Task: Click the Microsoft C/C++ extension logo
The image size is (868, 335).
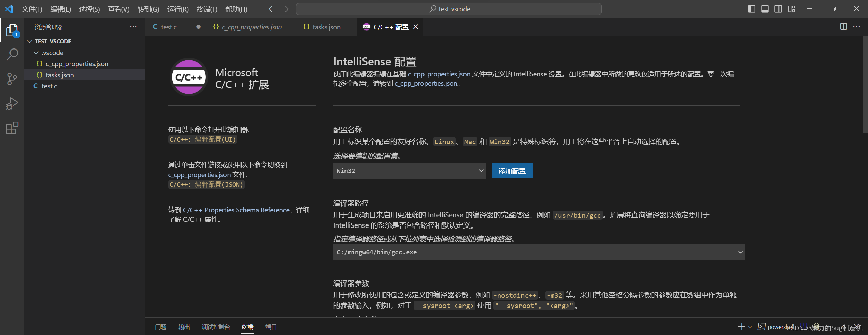Action: (x=189, y=77)
